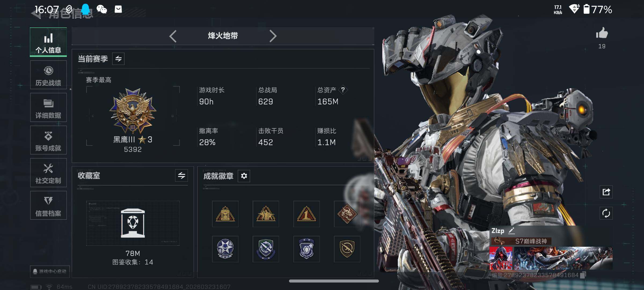This screenshot has width=644, height=290.
Task: Go to previous game mode with left chevron
Action: click(x=173, y=36)
